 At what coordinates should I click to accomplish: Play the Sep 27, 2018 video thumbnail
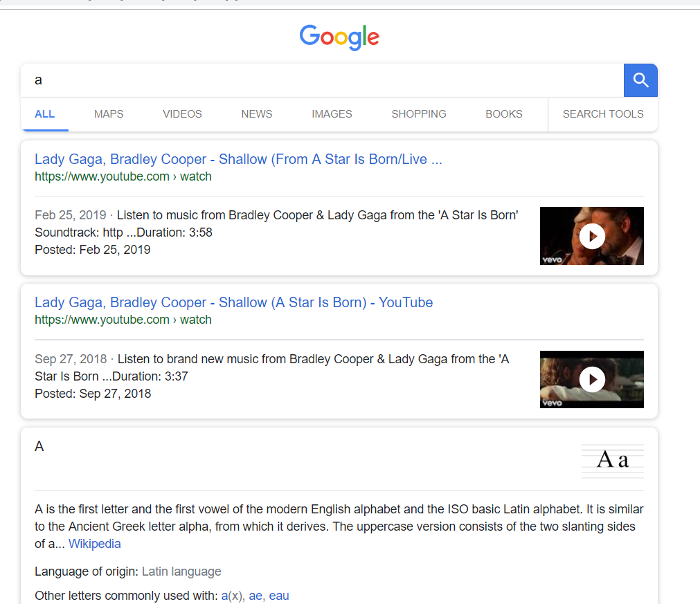click(x=591, y=379)
